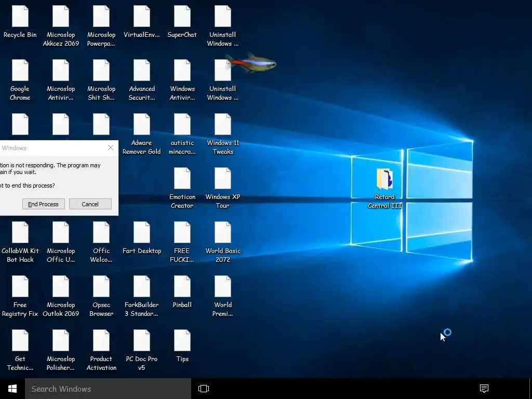
Task: Open Task View from the taskbar
Action: tap(204, 389)
